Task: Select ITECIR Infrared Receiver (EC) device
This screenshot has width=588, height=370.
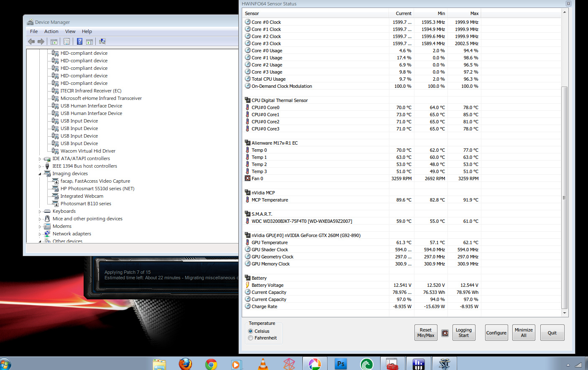Action: (91, 91)
